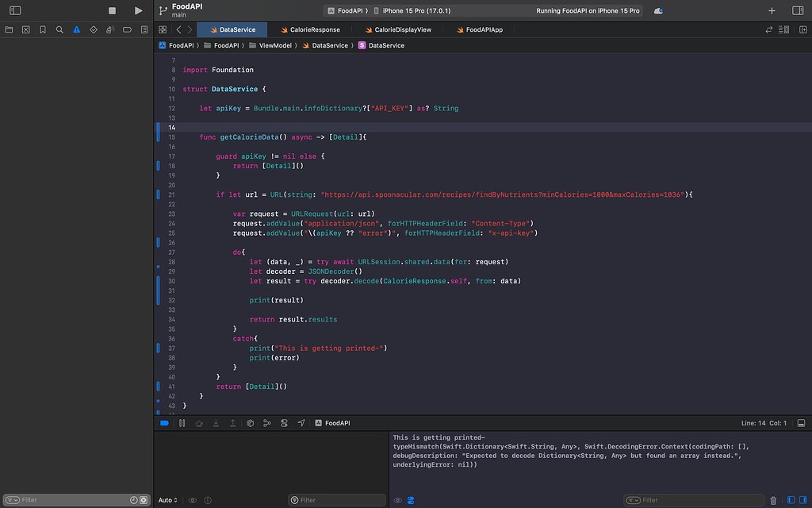Click the Stop button in the toolbar
812x508 pixels.
(x=111, y=10)
